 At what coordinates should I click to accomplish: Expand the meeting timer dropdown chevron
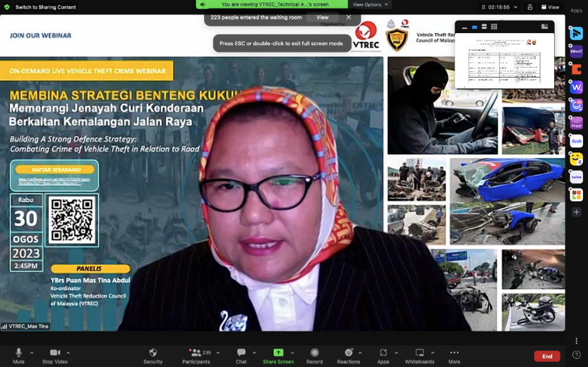[x=516, y=7]
